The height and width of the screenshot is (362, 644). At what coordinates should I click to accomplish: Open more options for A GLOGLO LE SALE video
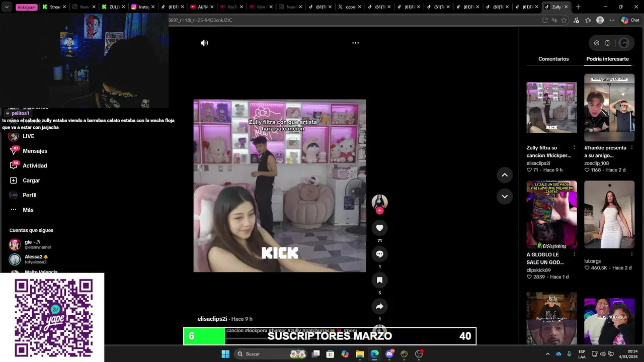pos(574,254)
